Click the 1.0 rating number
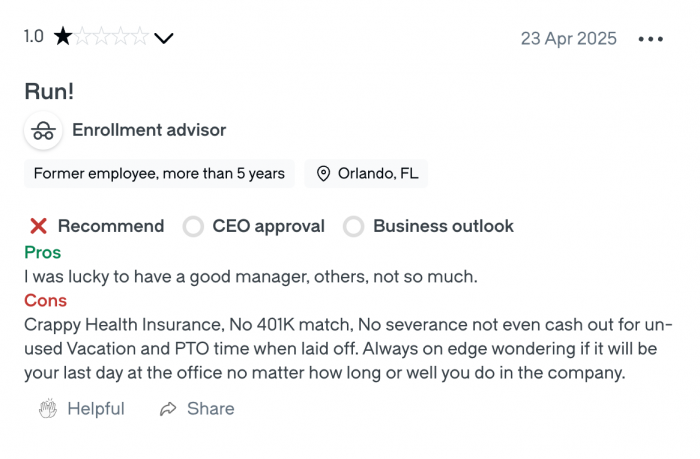 click(34, 37)
